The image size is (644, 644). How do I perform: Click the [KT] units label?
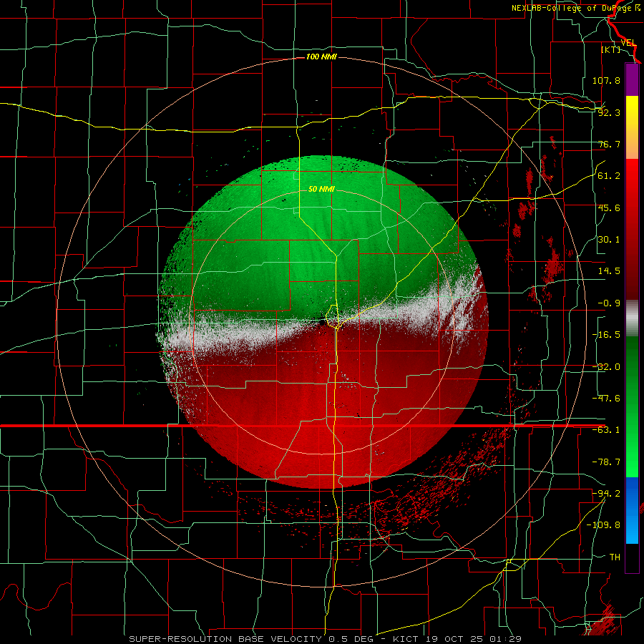(x=611, y=49)
